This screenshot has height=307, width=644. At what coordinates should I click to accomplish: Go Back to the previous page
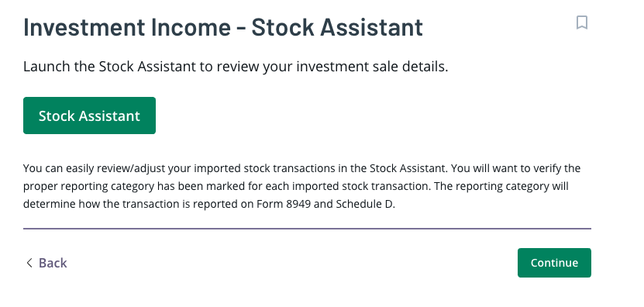click(46, 263)
